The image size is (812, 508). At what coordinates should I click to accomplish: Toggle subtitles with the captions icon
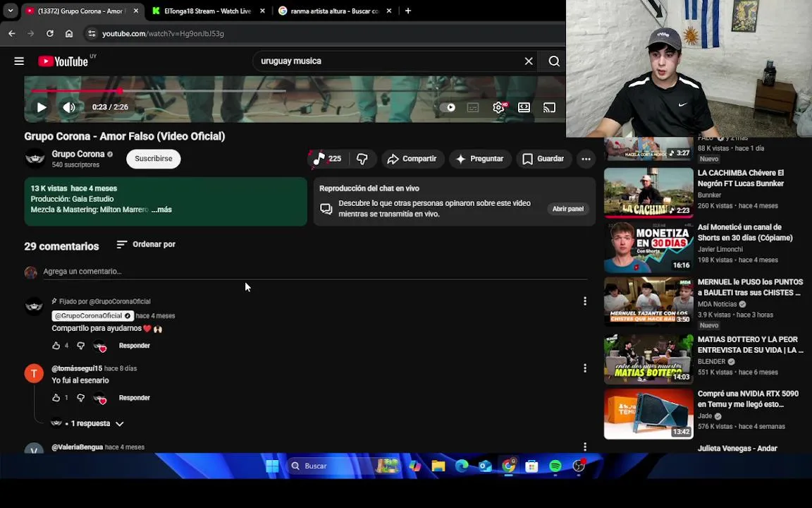[473, 107]
